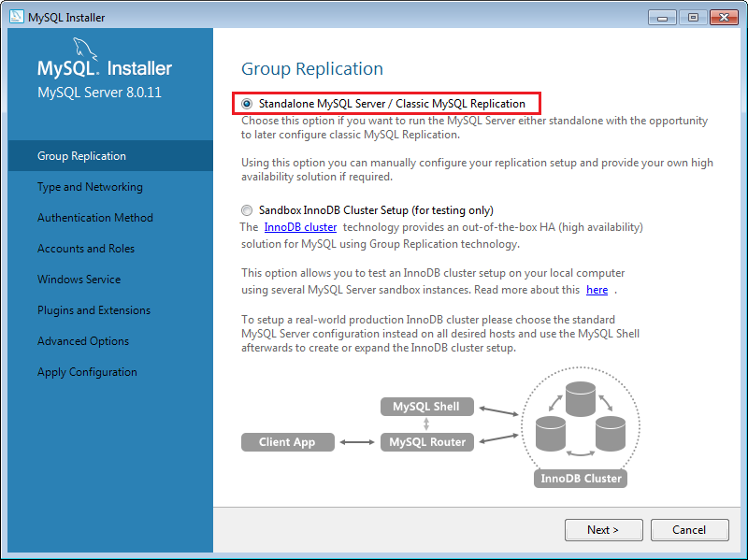Select Standalone MySQL Server radio option
The height and width of the screenshot is (560, 748).
click(247, 104)
